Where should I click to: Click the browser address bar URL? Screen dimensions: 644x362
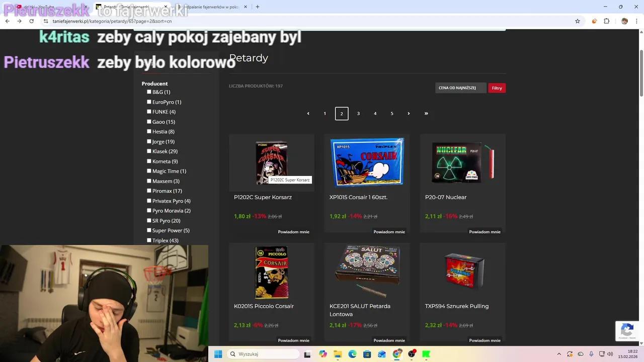[x=112, y=21]
